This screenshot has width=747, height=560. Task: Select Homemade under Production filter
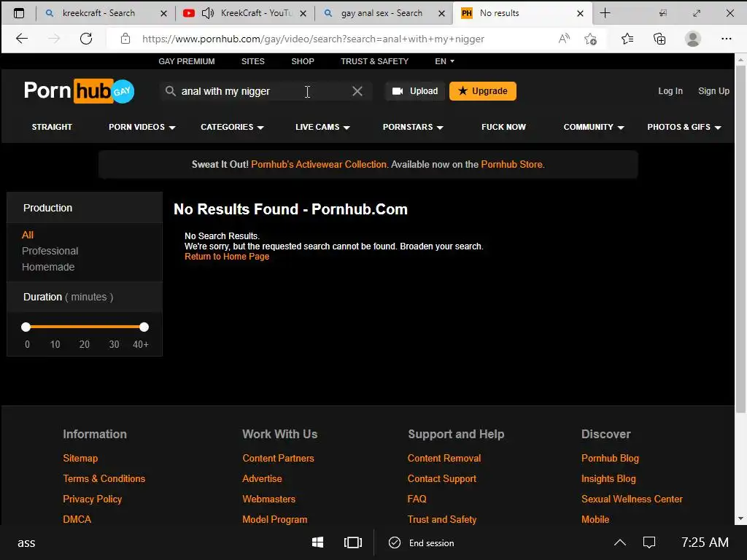(48, 267)
